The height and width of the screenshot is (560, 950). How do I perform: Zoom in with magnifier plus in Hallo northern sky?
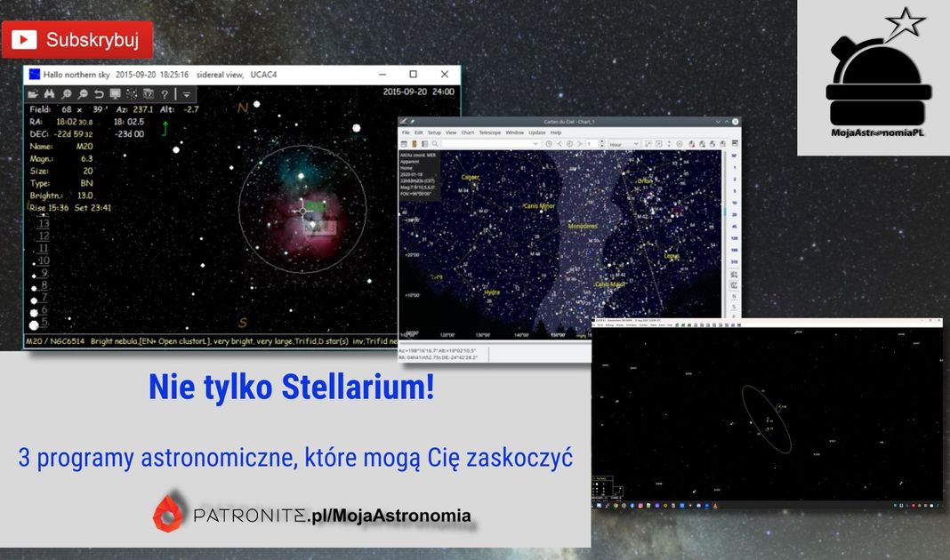66,94
